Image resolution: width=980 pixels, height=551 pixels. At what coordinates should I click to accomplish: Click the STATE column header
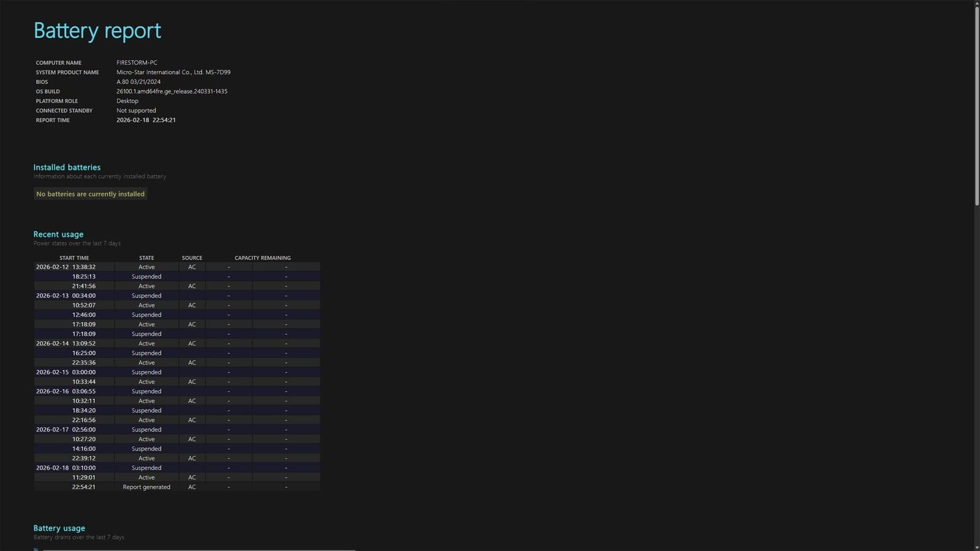(146, 258)
